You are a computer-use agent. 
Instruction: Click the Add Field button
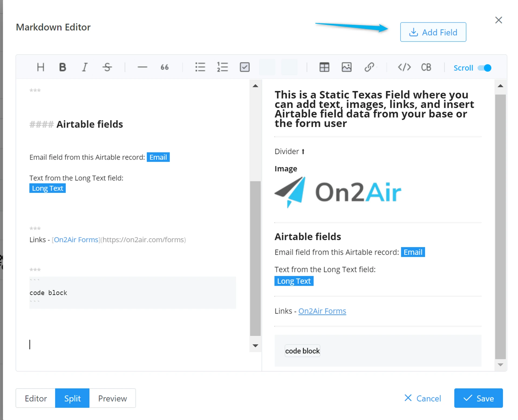coord(433,32)
